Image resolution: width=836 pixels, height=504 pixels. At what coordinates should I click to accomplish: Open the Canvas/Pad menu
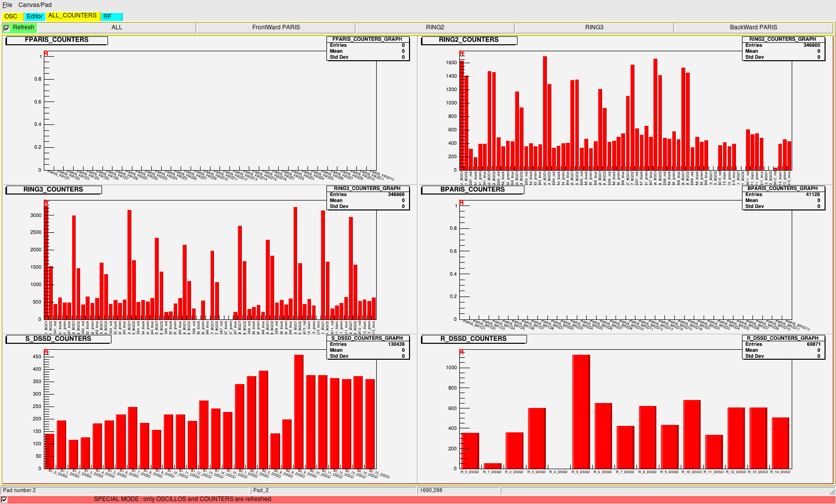coord(35,5)
